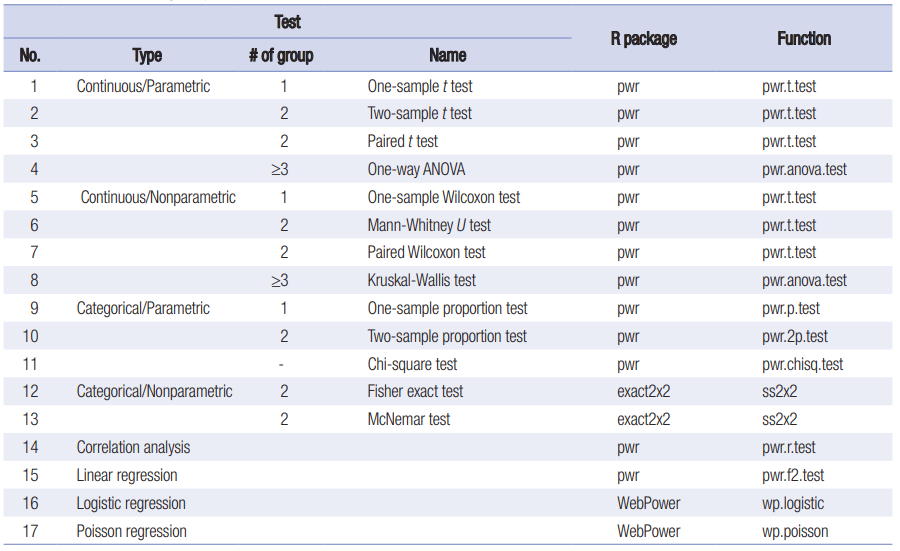The width and height of the screenshot is (900, 551).
Task: Select the "pwr.f2.test" function cell
Action: pos(793,475)
